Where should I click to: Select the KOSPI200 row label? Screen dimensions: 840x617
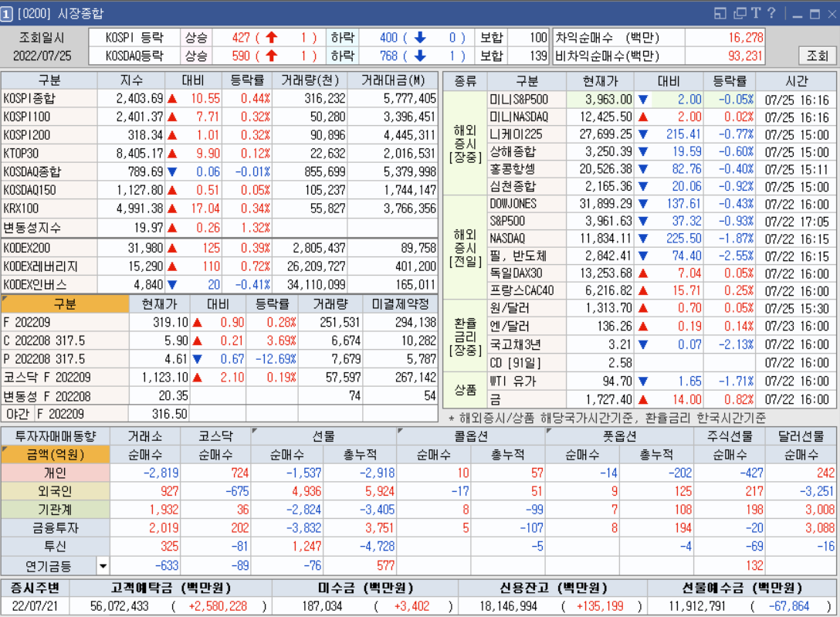point(49,135)
